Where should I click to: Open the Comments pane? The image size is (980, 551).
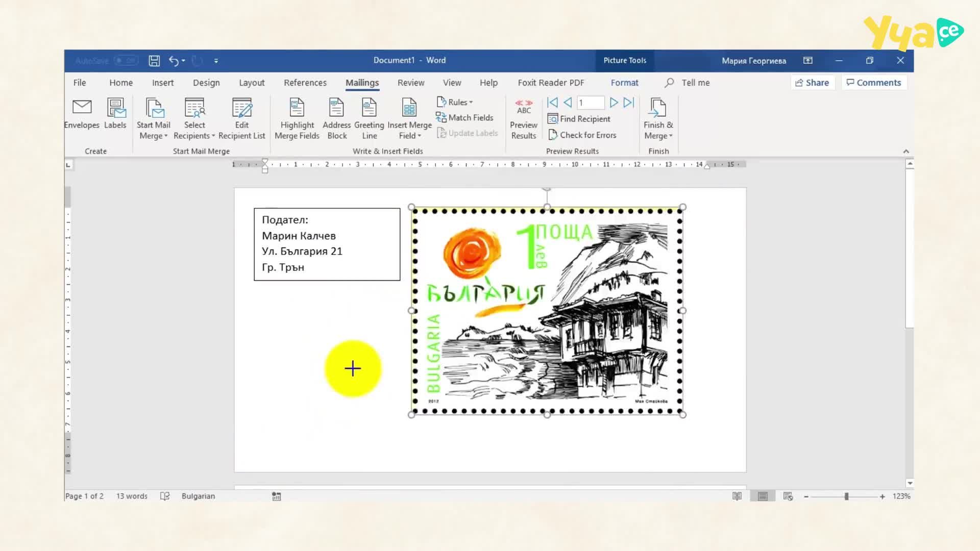[874, 83]
